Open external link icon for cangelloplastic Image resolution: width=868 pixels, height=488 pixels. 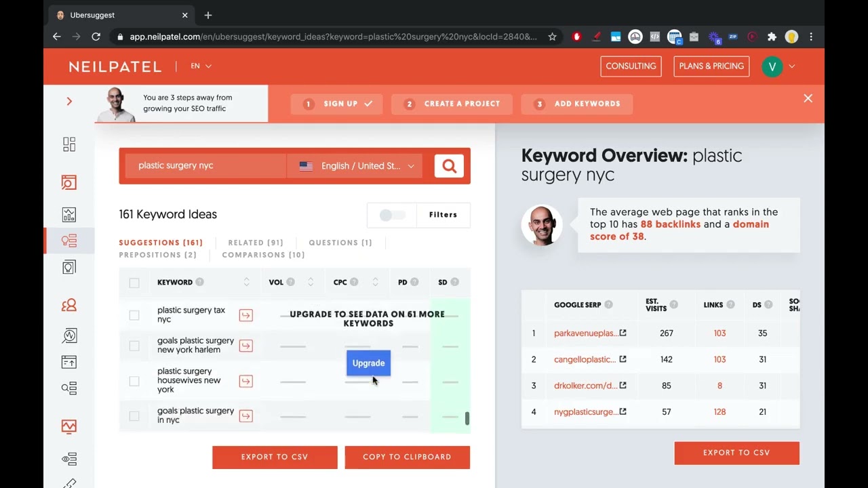click(623, 359)
